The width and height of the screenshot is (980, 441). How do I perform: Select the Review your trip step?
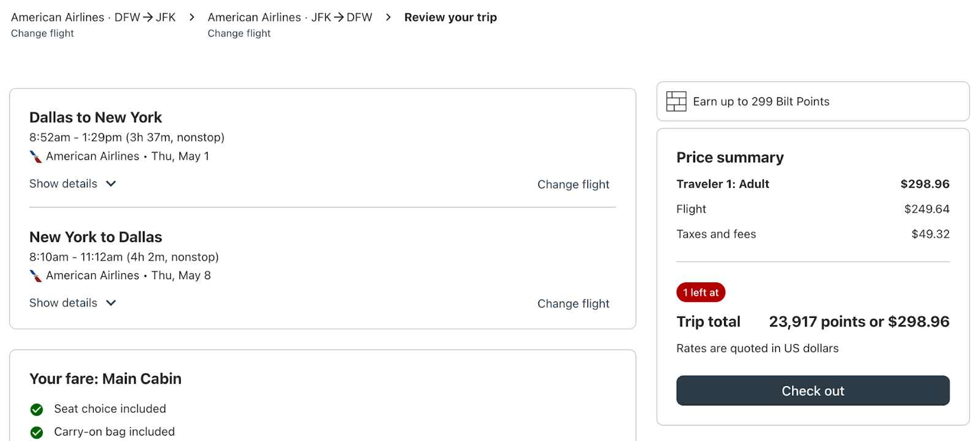click(x=450, y=17)
